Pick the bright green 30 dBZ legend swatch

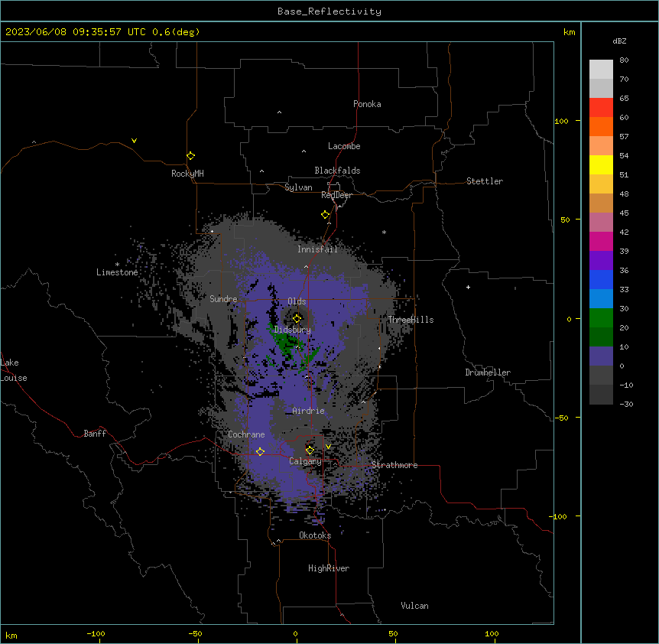click(601, 318)
